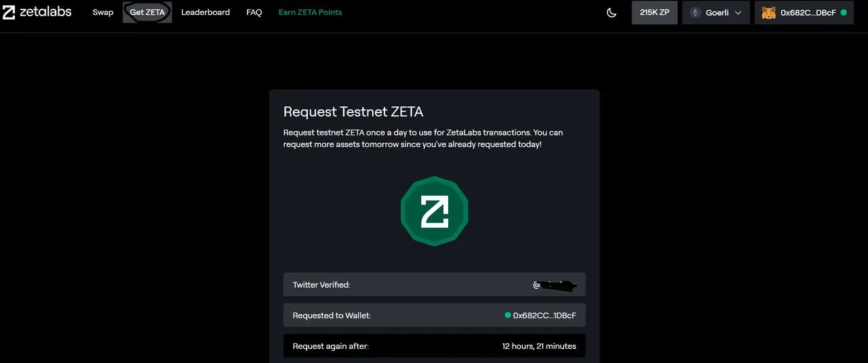This screenshot has width=868, height=363.
Task: Click green status dot beside requested wallet
Action: click(508, 315)
